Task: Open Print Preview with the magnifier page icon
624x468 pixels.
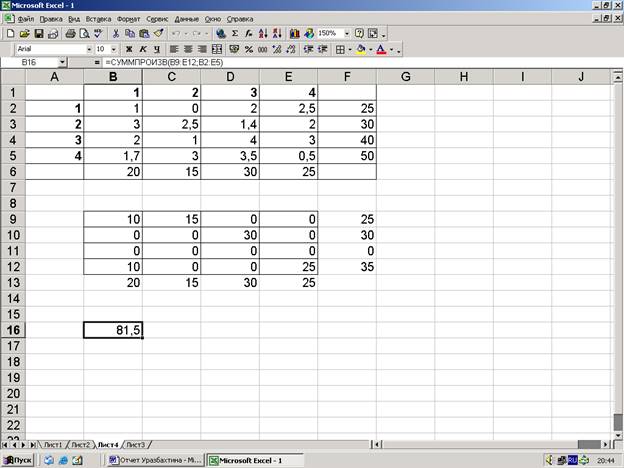Action: (84, 33)
